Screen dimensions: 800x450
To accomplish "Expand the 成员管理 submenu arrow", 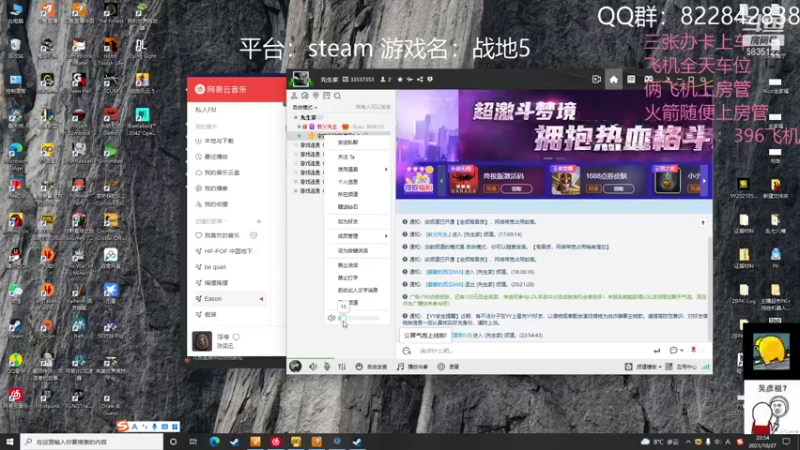I will click(386, 236).
